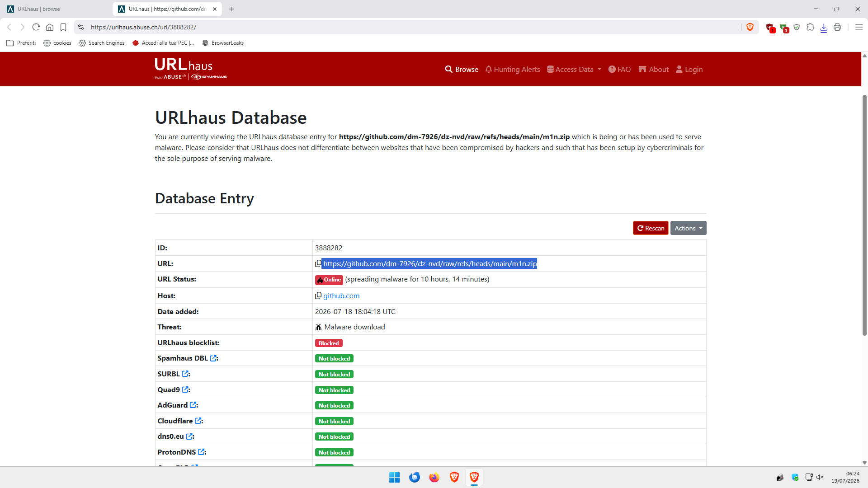Viewport: 868px width, 488px height.
Task: Open the github.com host link
Action: click(x=341, y=296)
